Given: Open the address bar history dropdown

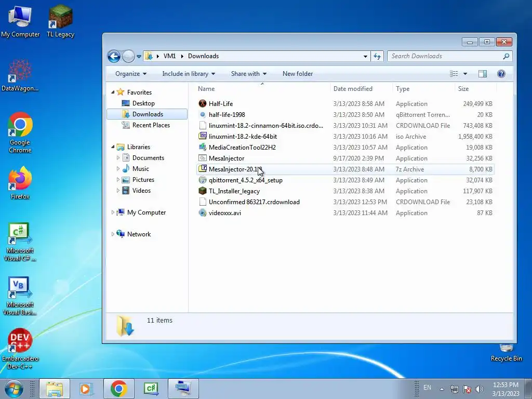Looking at the screenshot, I should pyautogui.click(x=365, y=56).
